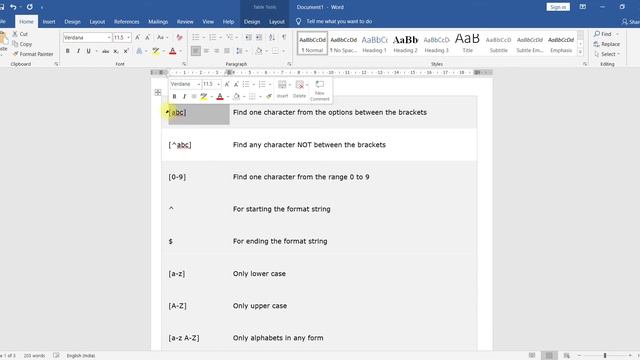This screenshot has height=360, width=640.
Task: Click the ribbon numbering list icon
Action: [x=213, y=38]
